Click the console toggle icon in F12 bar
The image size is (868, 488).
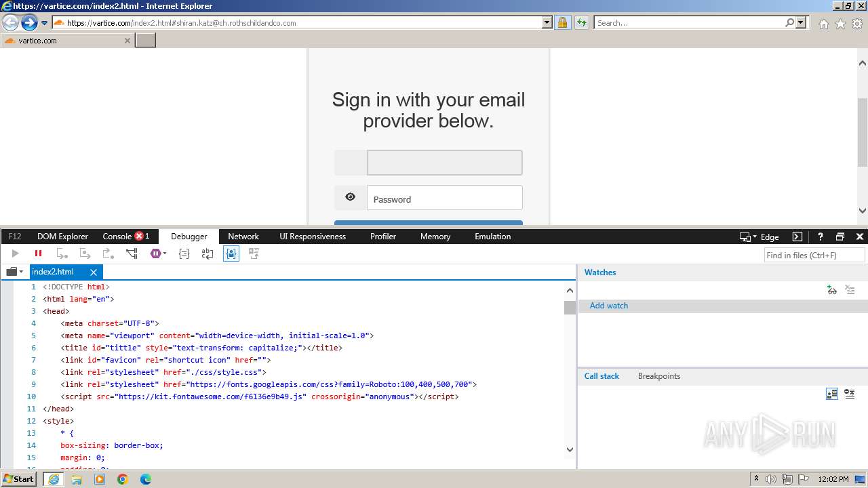[797, 237]
